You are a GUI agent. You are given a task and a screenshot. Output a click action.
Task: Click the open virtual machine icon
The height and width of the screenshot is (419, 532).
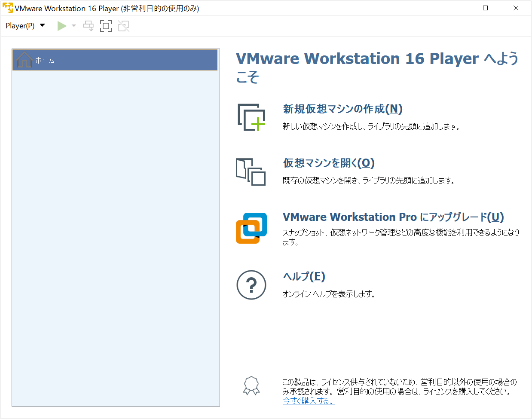click(x=251, y=171)
